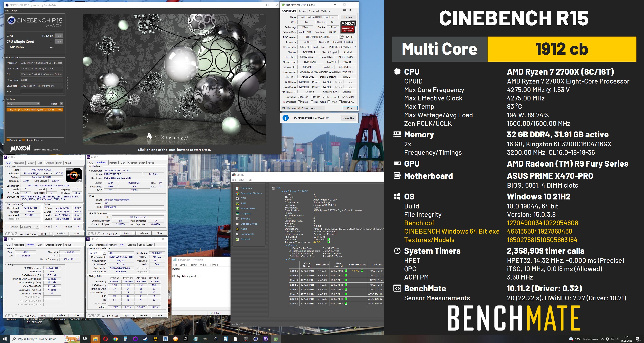Open Task View on the taskbar

click(85, 339)
